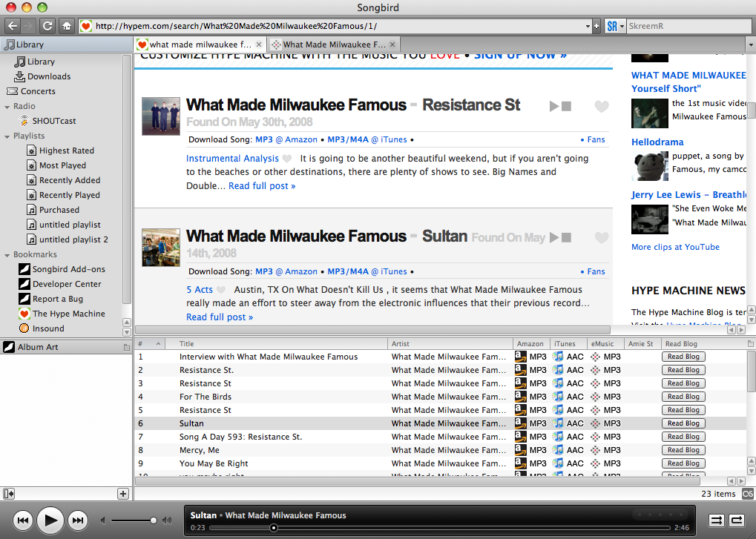Collapse the Radio section
This screenshot has width=756, height=539.
pyautogui.click(x=7, y=107)
